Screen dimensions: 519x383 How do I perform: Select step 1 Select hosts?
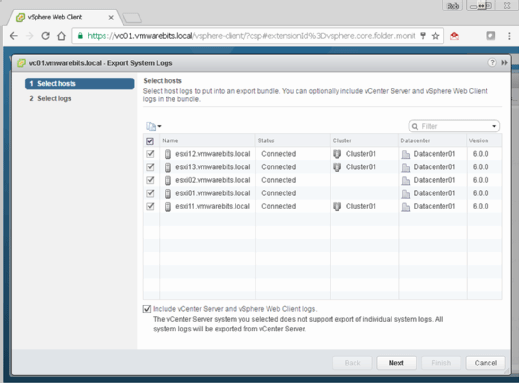point(80,84)
